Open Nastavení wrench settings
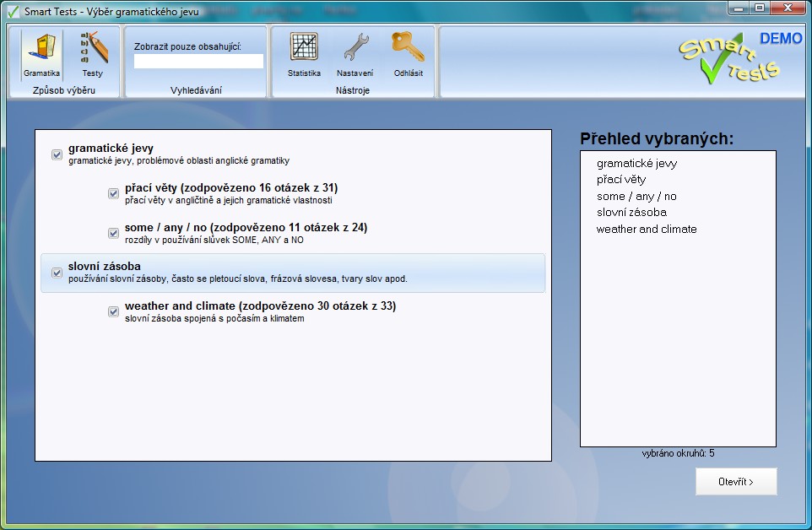The image size is (812, 530). tap(355, 54)
